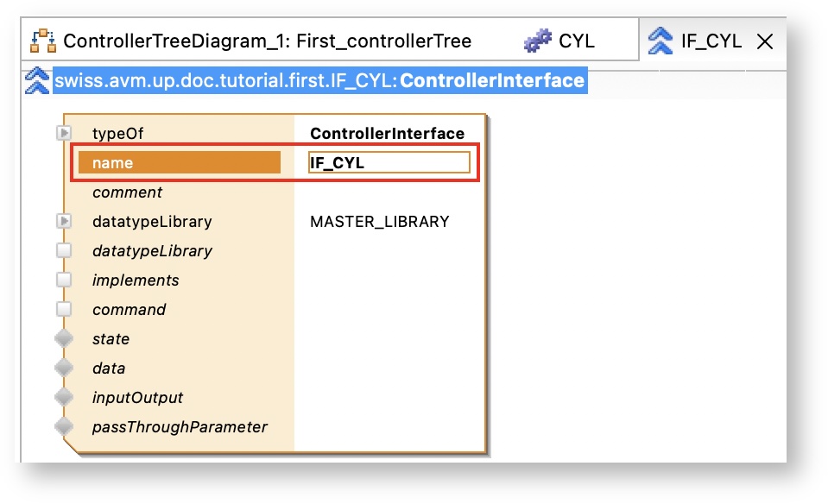Close the IF_CYL tab
The height and width of the screenshot is (504, 828).
coord(764,41)
